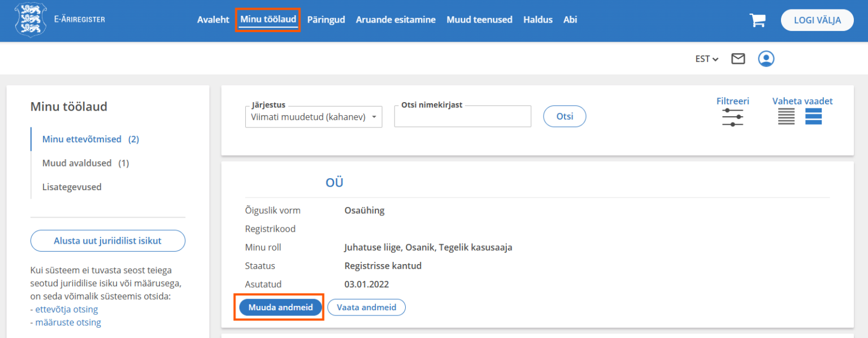
Task: Open the Järjestus sorting dropdown
Action: pyautogui.click(x=314, y=117)
